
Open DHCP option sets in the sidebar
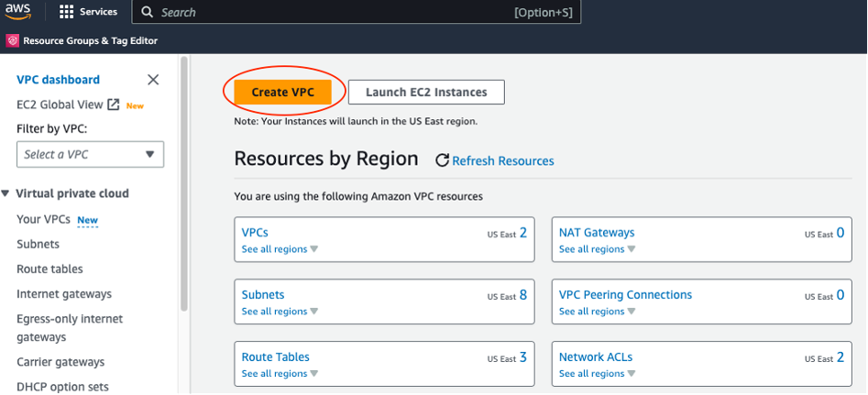pos(62,387)
